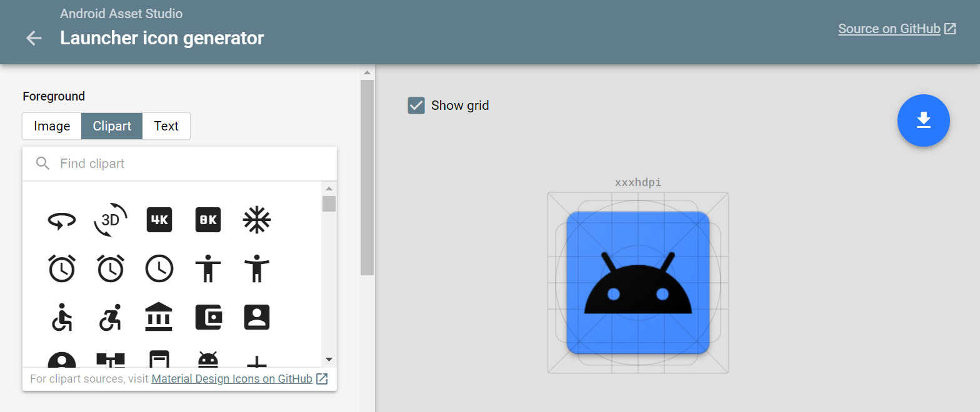The width and height of the screenshot is (980, 412).
Task: Click the left panel scrollbar up arrow
Action: pos(367,73)
